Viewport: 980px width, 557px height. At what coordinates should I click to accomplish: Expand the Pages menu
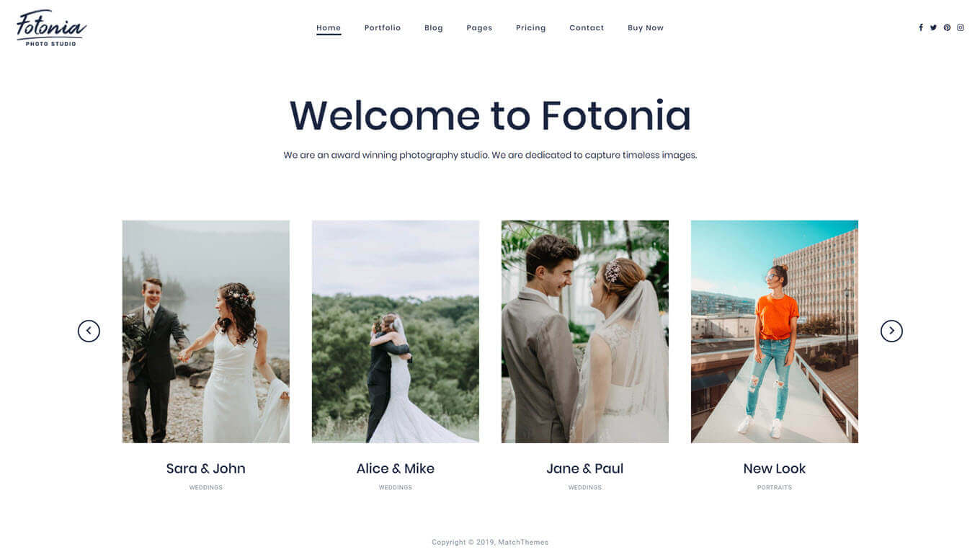[479, 28]
